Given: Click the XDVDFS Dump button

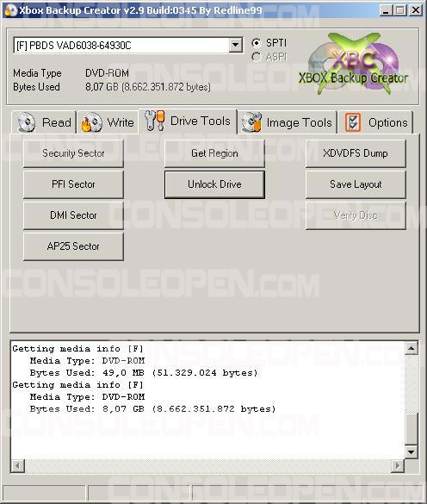Looking at the screenshot, I should [356, 153].
